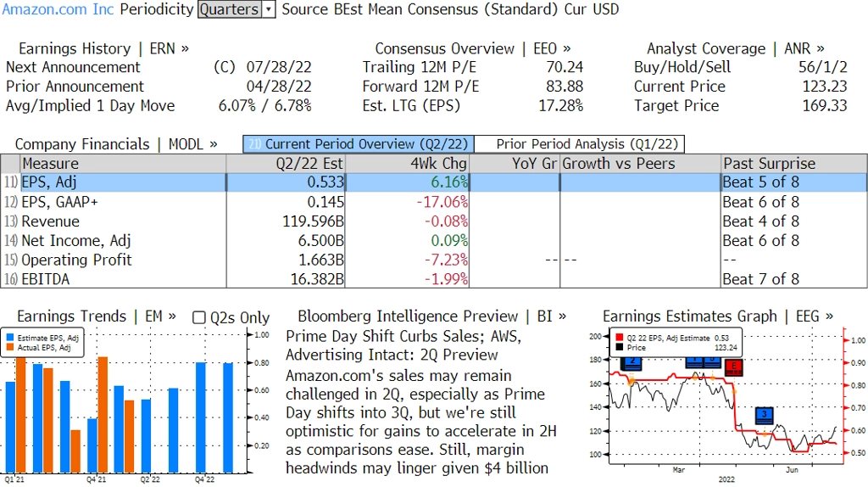Open Earnings Trends EM link
This screenshot has width=868, height=487.
[x=97, y=316]
